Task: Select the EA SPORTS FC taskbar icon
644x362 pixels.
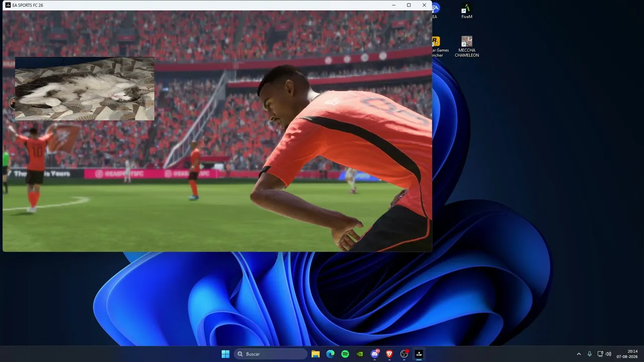Action: [x=419, y=354]
